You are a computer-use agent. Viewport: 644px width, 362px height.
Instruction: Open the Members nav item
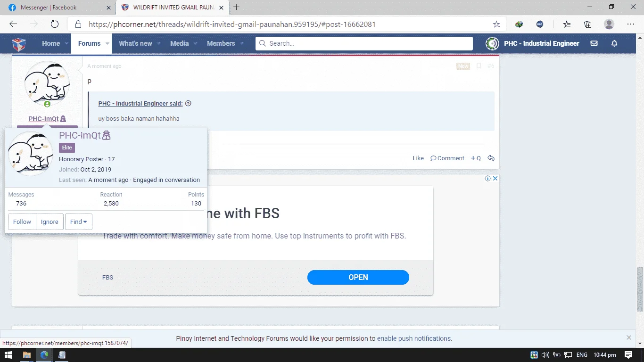[221, 43]
